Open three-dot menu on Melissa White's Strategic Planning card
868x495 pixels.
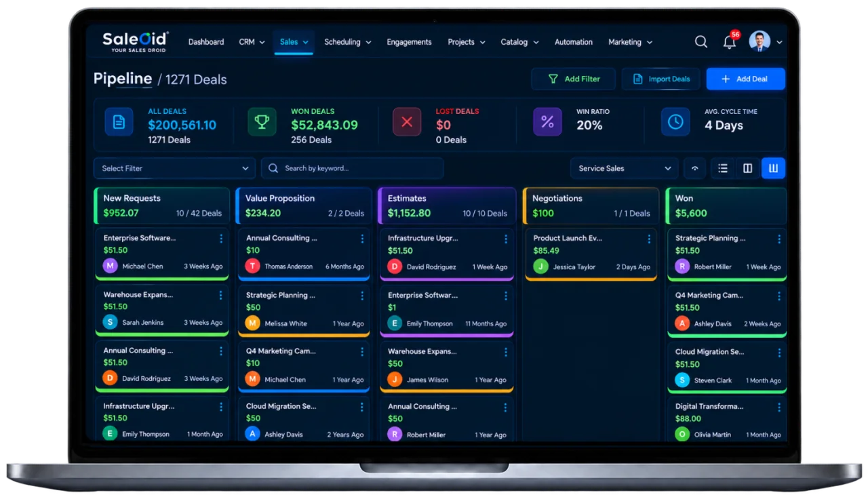pos(362,296)
